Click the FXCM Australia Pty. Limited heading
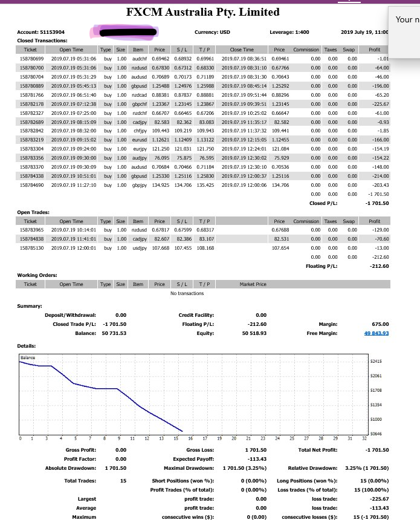The height and width of the screenshot is (520, 420). pos(203,12)
